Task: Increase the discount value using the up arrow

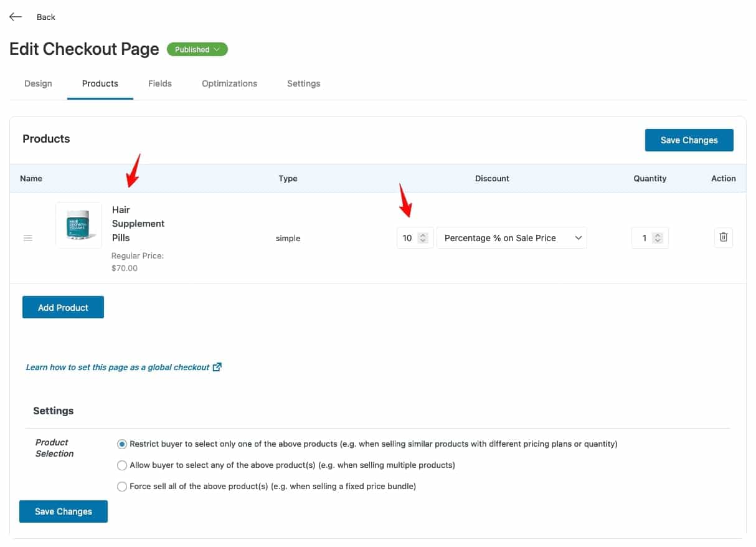Action: (x=422, y=234)
